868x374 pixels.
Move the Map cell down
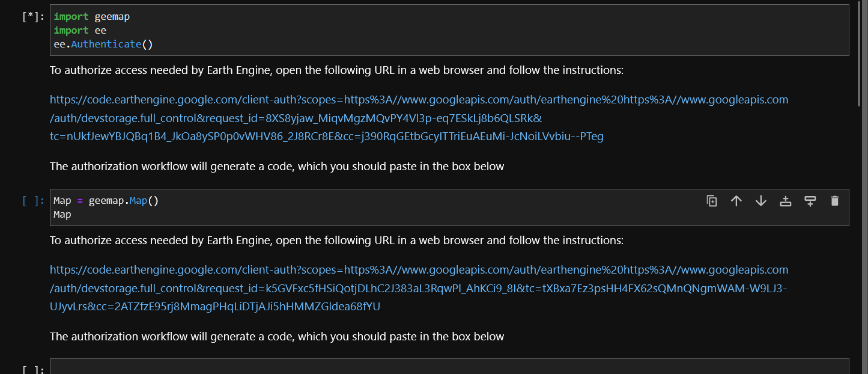761,201
